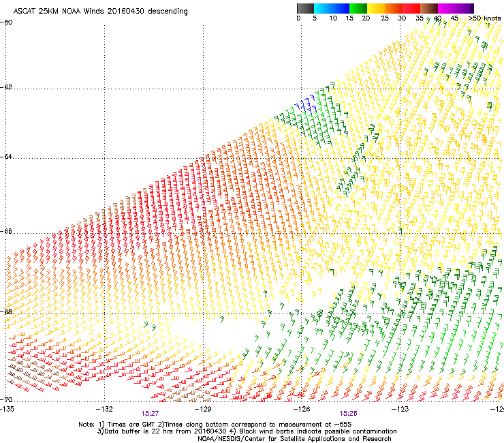This screenshot has width=504, height=443.
Task: Click the latitude label -68
Action: point(6,311)
